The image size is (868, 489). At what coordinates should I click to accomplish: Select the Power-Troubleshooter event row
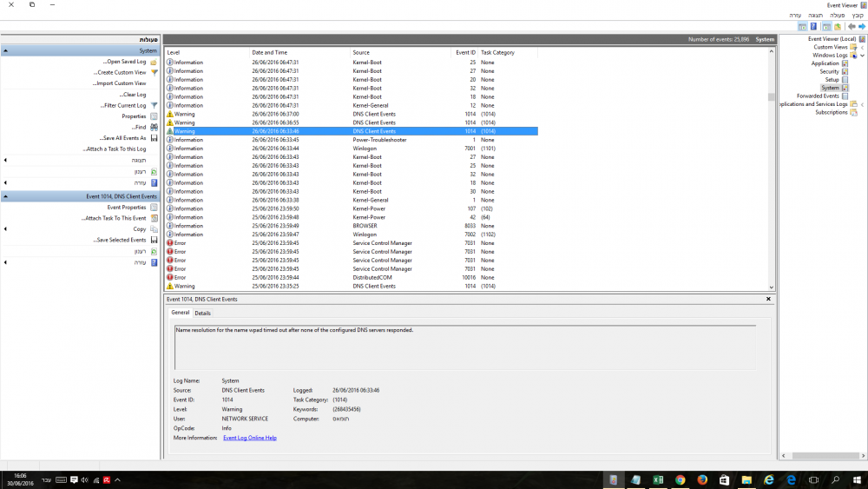(352, 140)
